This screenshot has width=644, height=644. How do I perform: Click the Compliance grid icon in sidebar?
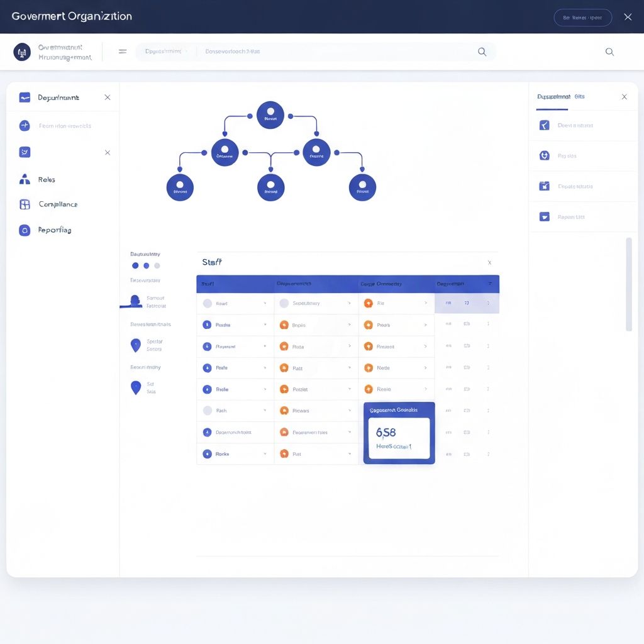25,204
